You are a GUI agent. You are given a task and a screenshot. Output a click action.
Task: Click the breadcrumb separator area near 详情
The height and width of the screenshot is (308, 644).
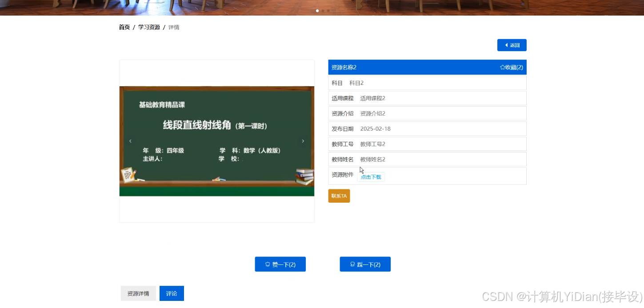(164, 27)
